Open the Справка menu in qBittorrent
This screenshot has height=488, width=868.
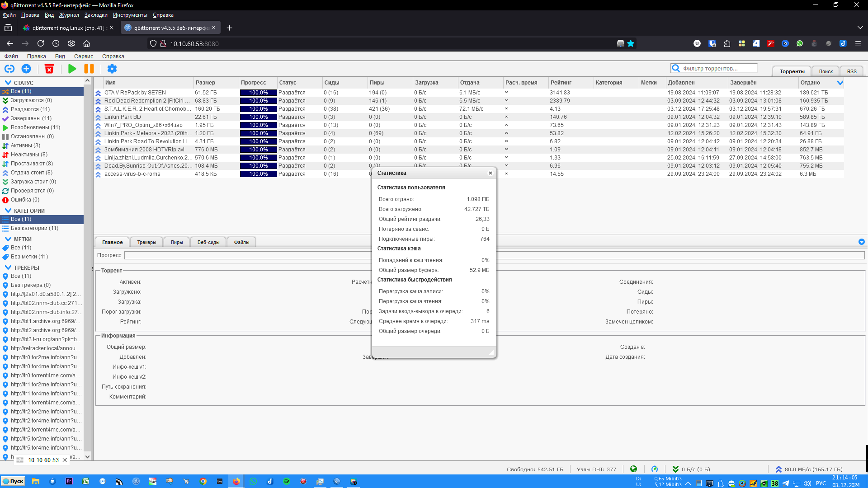[113, 56]
